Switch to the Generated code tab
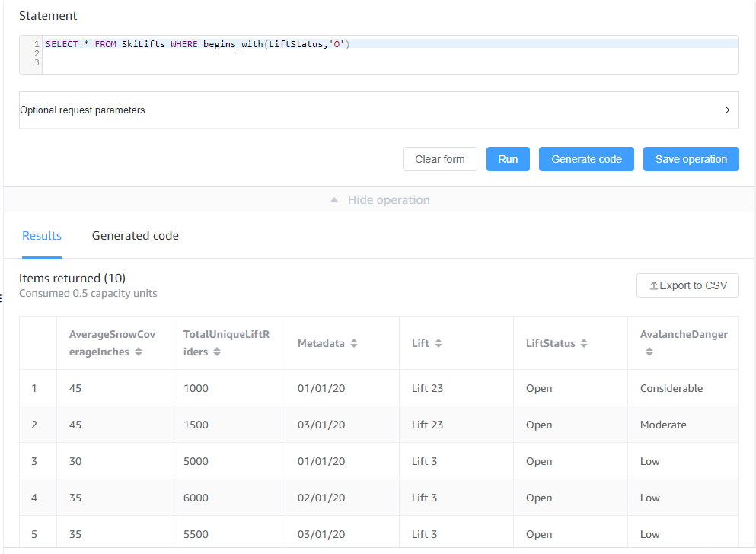Screen dimensions: 756x554 point(135,236)
